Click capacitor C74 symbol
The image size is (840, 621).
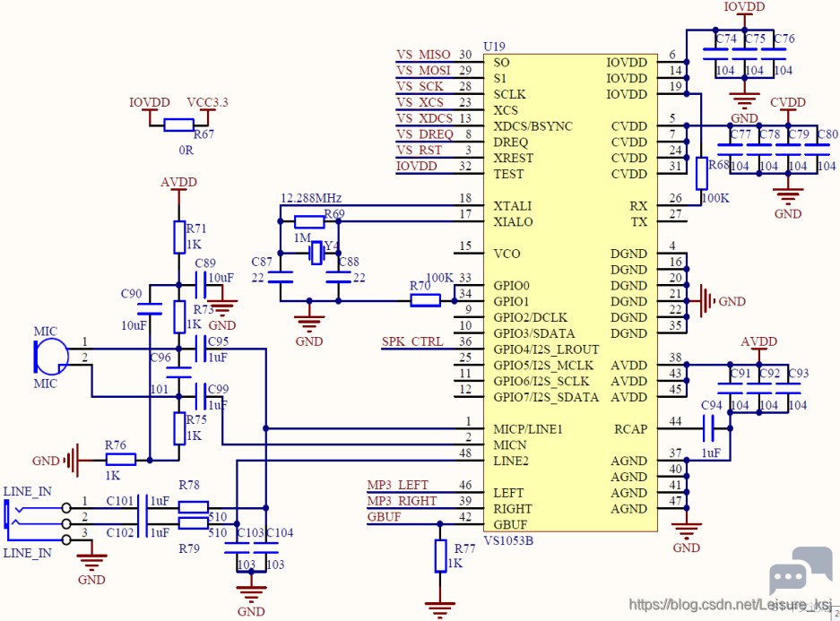[715, 54]
